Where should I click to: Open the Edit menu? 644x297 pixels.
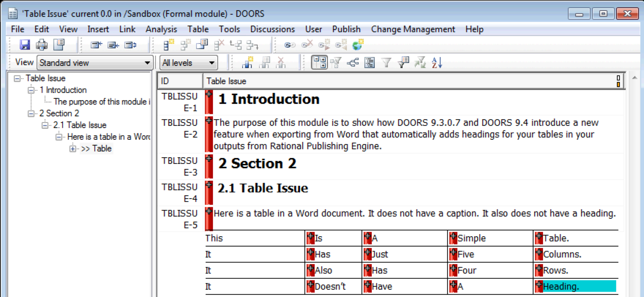click(42, 29)
